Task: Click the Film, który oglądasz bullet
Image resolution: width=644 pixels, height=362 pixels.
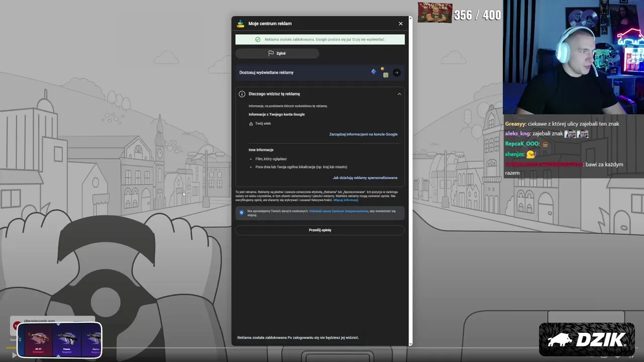Action: [271, 159]
